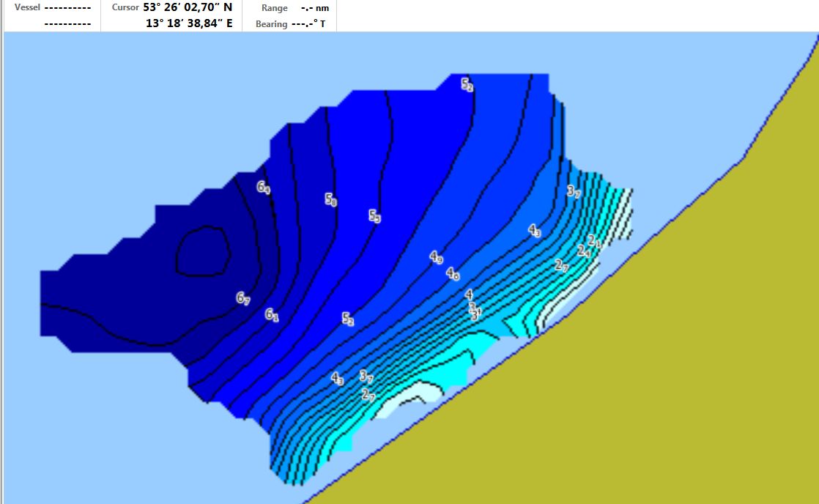
Task: Click the second row Vessel dashes field
Action: pyautogui.click(x=67, y=24)
